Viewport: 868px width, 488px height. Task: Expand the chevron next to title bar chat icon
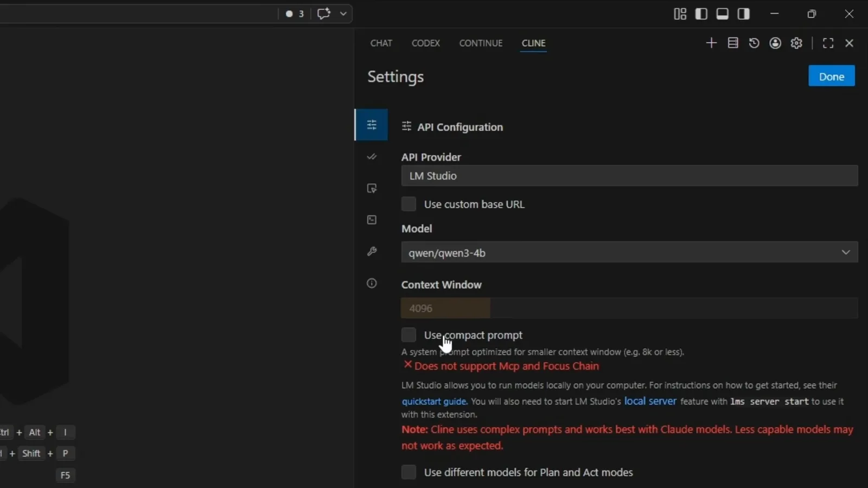pos(343,14)
